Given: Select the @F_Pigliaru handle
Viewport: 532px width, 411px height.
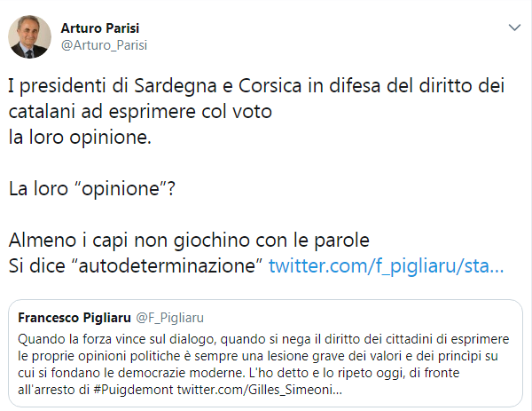Looking at the screenshot, I should [x=169, y=318].
